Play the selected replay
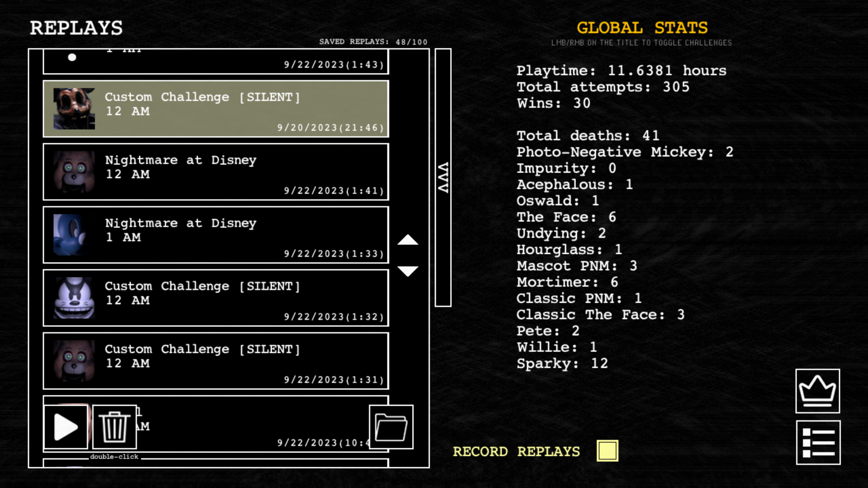This screenshot has height=488, width=868. click(x=66, y=427)
